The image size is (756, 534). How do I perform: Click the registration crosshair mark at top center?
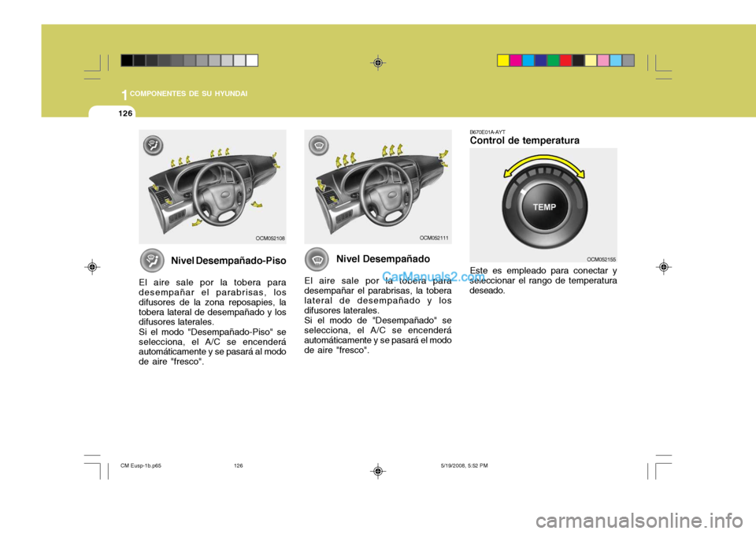(378, 63)
